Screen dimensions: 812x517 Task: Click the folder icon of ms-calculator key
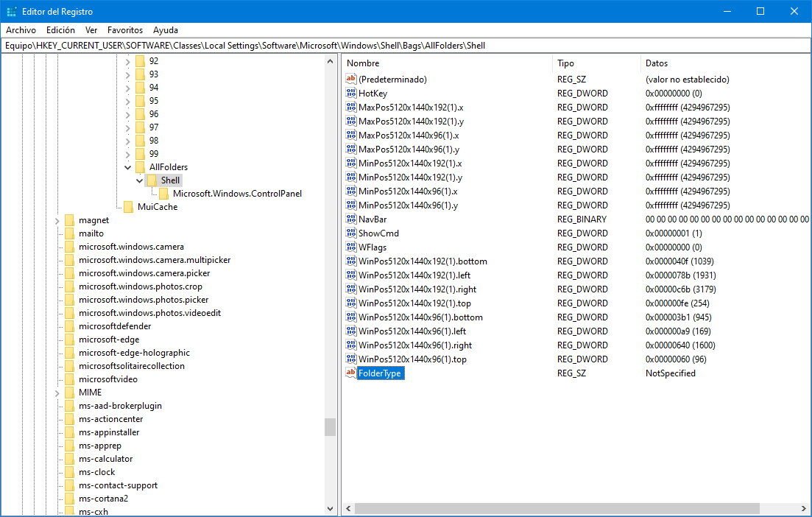coord(70,459)
